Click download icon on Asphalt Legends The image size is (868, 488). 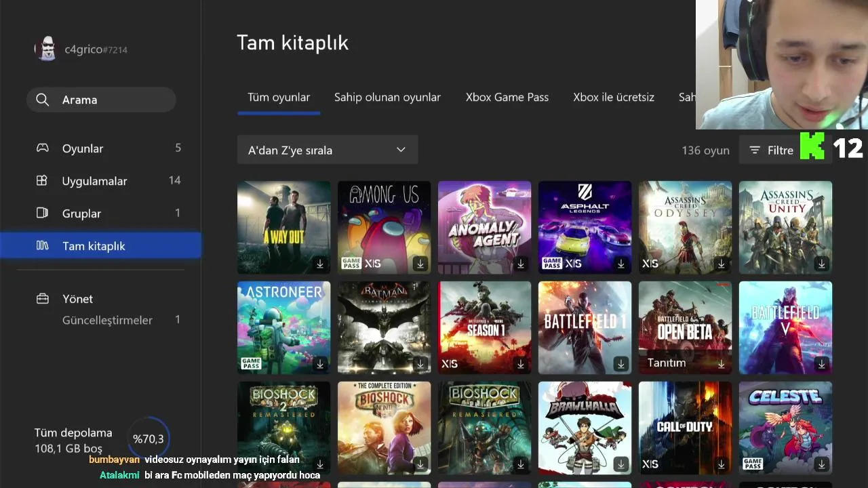(621, 264)
